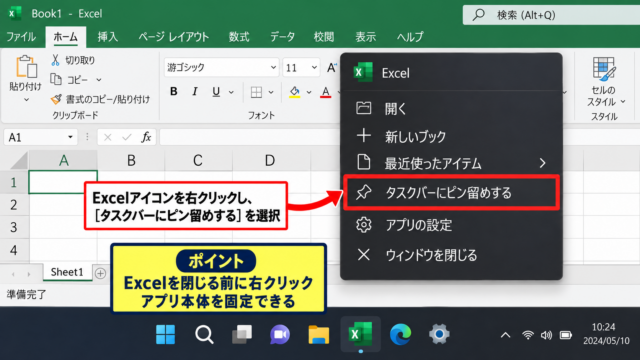Select cell A1

pyautogui.click(x=63, y=182)
